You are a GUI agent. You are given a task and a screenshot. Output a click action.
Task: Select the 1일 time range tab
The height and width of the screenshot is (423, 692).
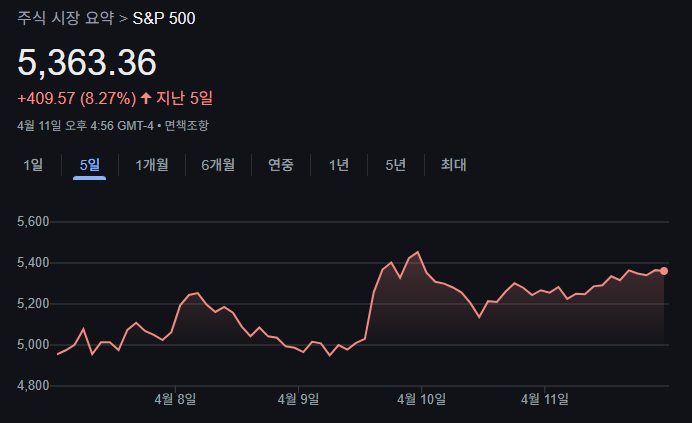tap(33, 165)
